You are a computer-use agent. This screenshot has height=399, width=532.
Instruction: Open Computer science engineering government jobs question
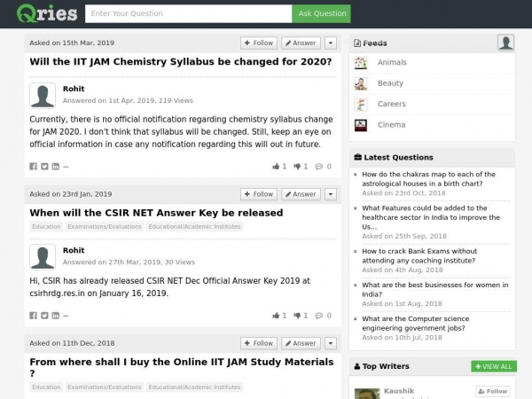pos(415,324)
